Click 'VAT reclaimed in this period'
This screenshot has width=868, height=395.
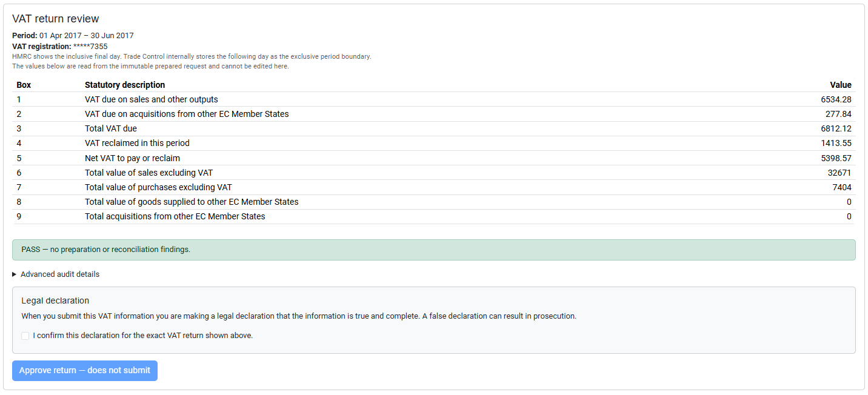pos(137,143)
